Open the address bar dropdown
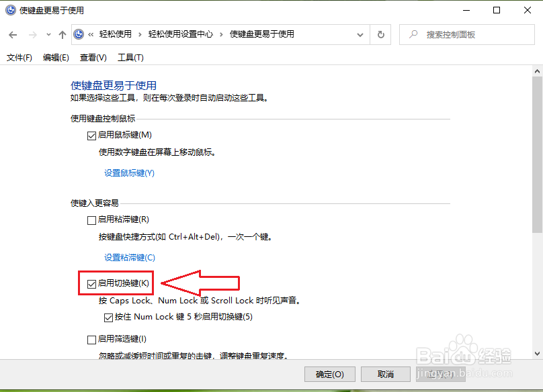543x392 pixels. click(360, 34)
